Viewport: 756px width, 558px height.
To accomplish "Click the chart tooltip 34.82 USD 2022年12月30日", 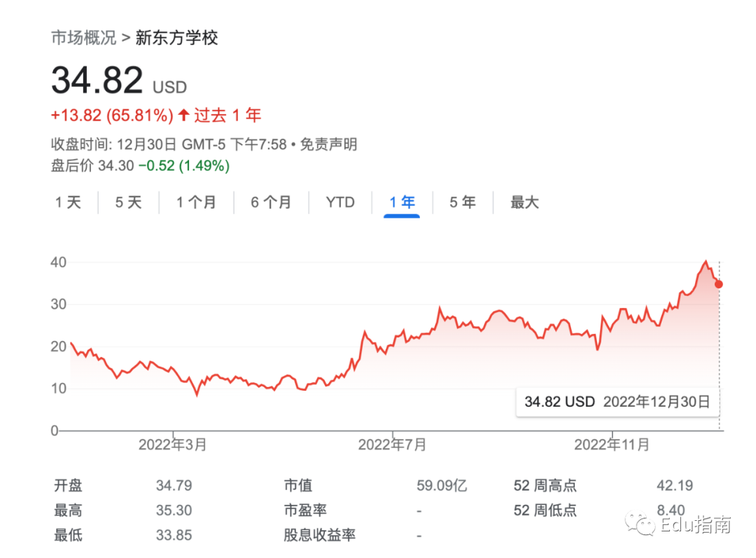I will (x=617, y=402).
